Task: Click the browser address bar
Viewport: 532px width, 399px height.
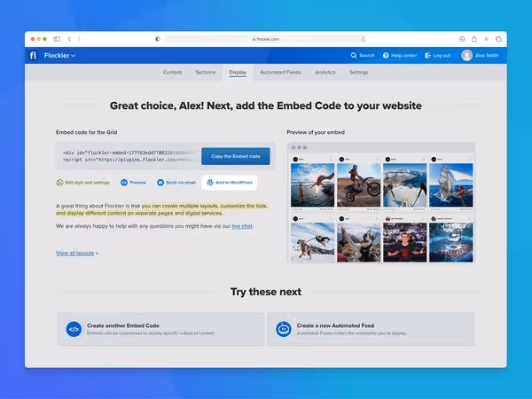Action: tap(266, 39)
